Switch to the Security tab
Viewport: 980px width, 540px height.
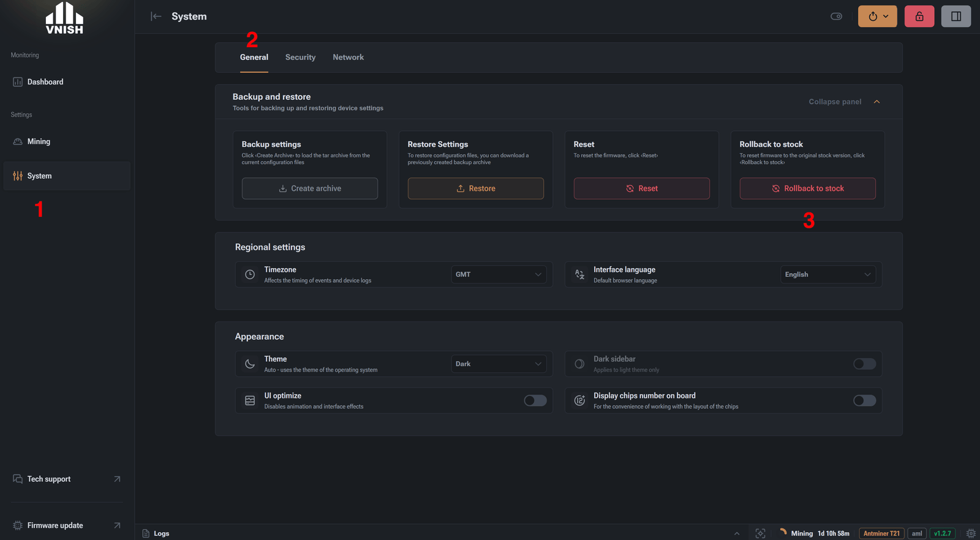pyautogui.click(x=300, y=57)
